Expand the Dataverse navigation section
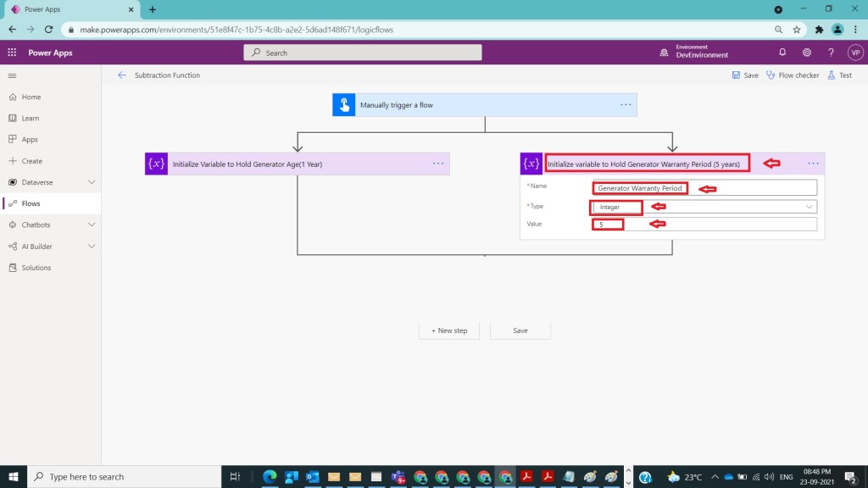 click(x=92, y=182)
